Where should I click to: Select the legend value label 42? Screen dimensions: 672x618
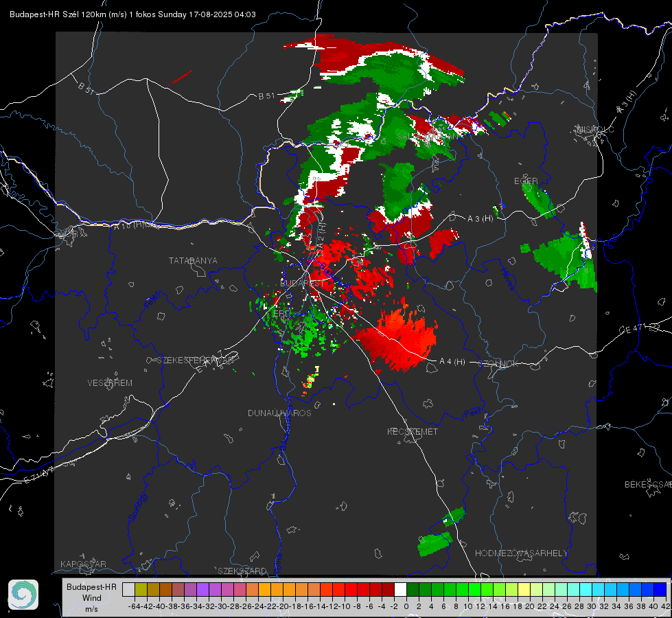point(666,606)
